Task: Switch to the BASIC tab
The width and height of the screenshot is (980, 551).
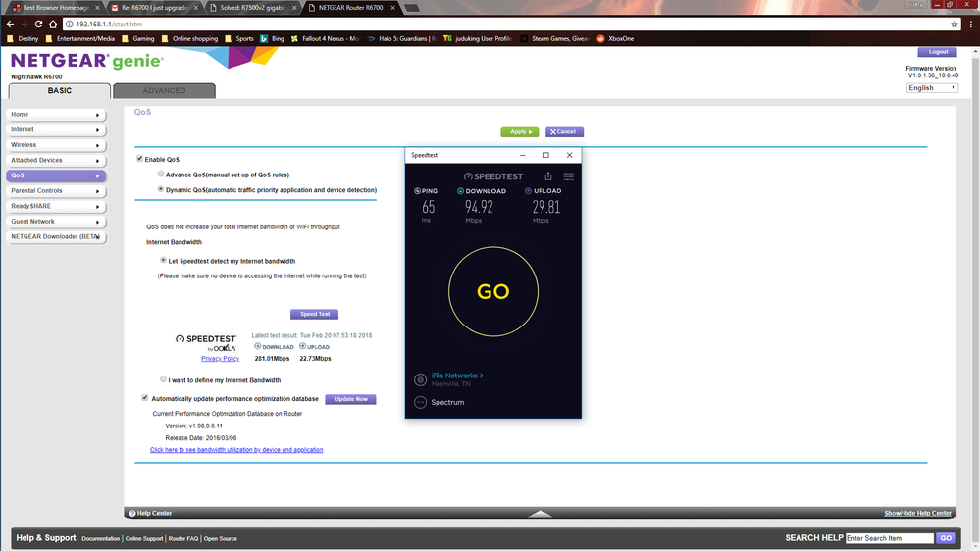Action: [60, 91]
